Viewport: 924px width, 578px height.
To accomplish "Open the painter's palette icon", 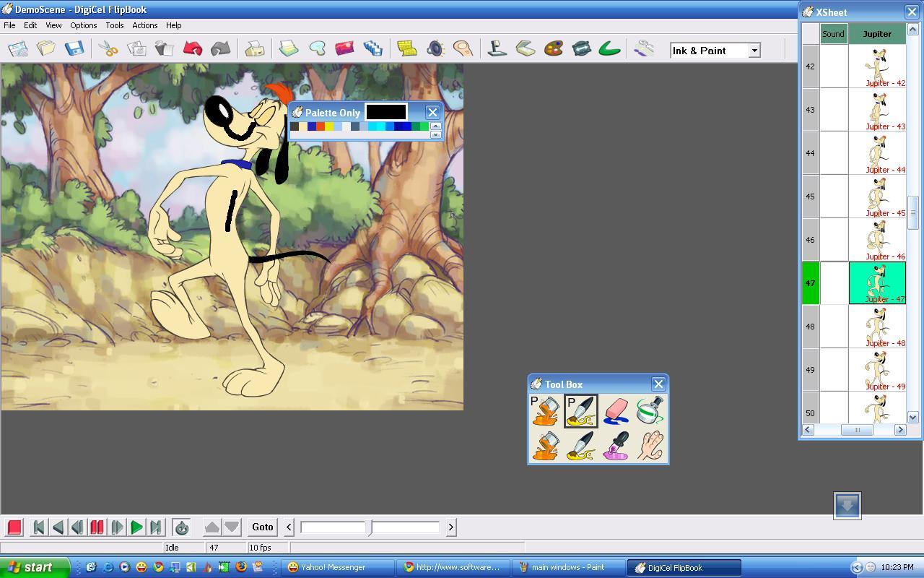I will [554, 48].
